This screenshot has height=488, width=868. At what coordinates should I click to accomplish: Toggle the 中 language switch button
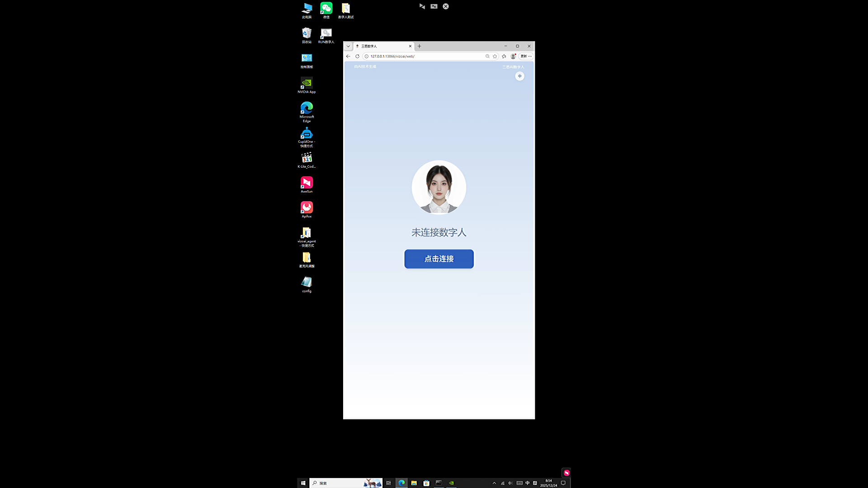click(519, 76)
